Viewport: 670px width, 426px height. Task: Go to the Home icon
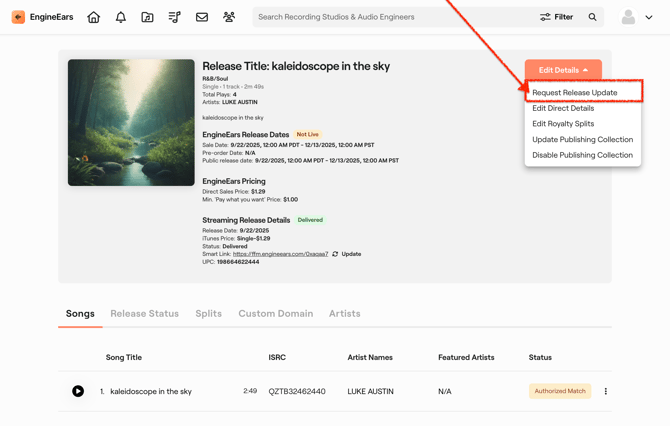coord(94,17)
